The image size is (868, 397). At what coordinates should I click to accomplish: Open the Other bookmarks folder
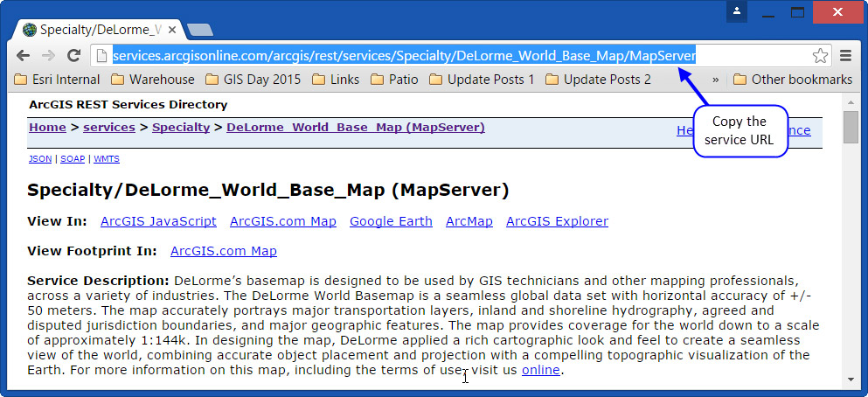793,80
